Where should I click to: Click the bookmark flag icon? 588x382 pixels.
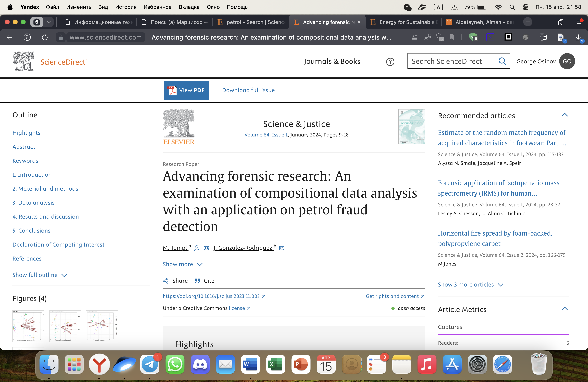(452, 37)
